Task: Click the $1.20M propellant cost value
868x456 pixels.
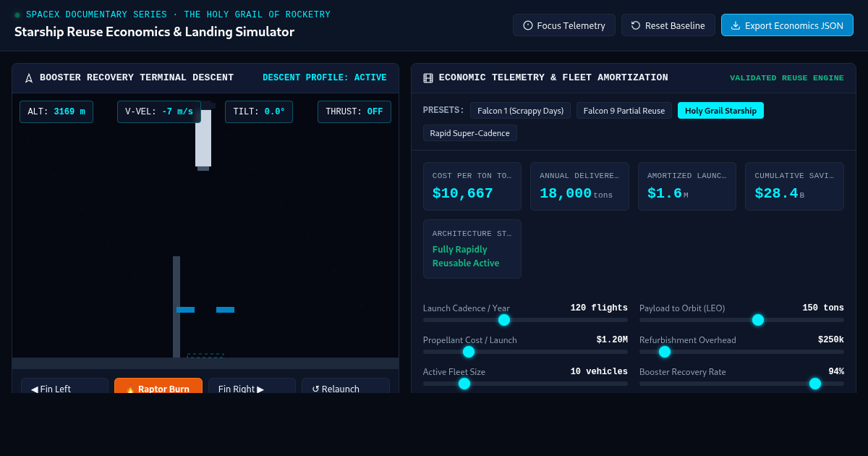Action: click(x=612, y=339)
